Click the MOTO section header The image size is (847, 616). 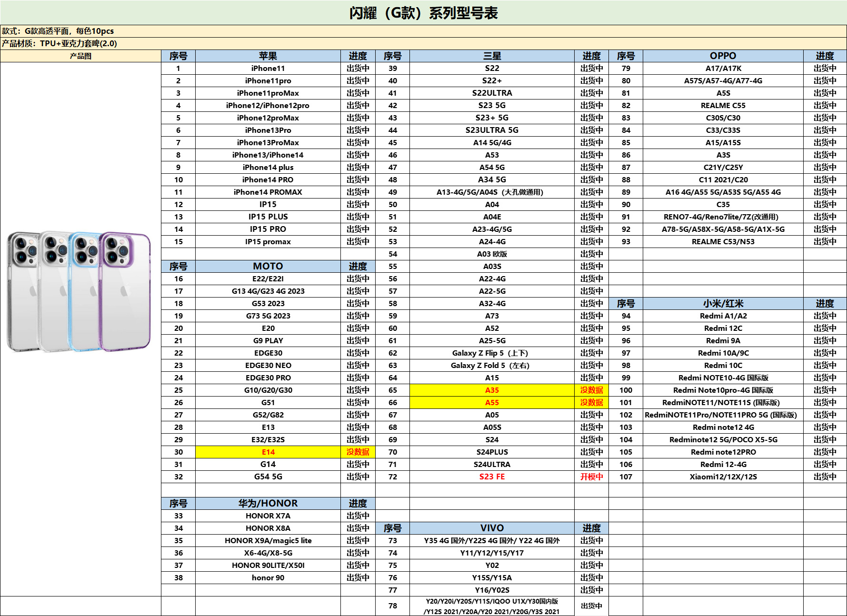268,267
